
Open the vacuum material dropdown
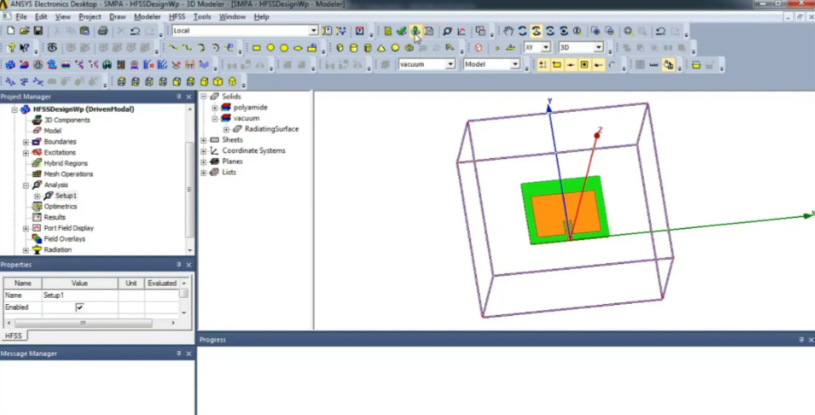(450, 64)
